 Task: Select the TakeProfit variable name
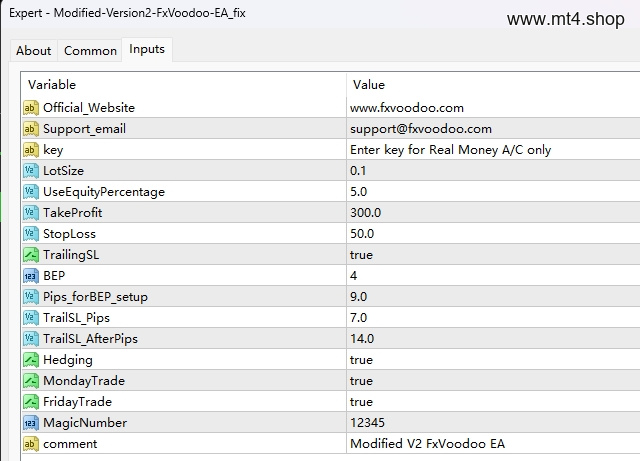[x=73, y=213]
